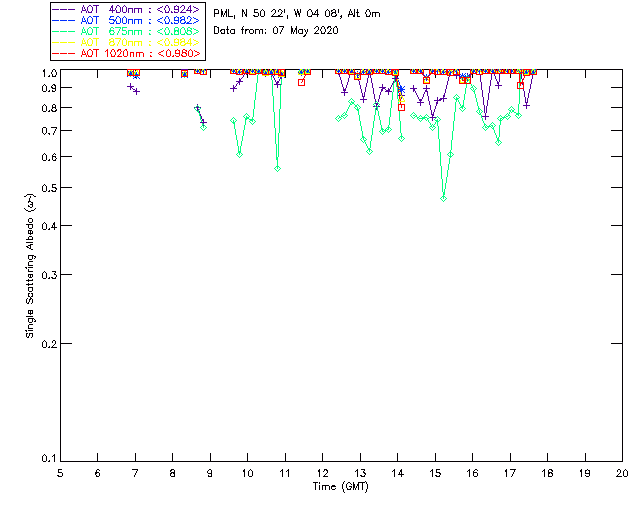Select the AOT 500nm legend entry
Screen dimensions: 640x512
click(x=127, y=19)
